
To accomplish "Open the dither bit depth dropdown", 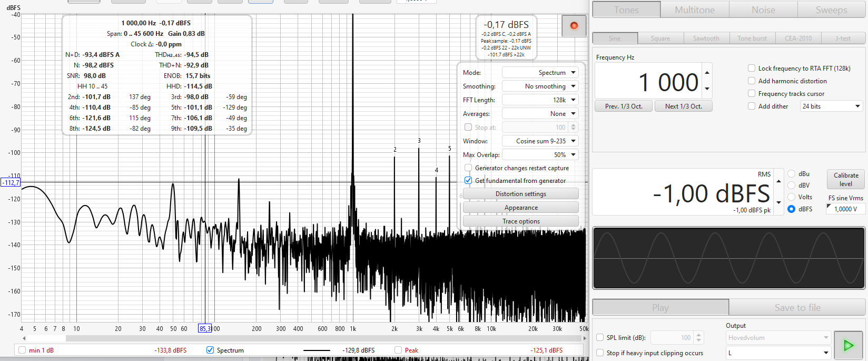I will (832, 106).
